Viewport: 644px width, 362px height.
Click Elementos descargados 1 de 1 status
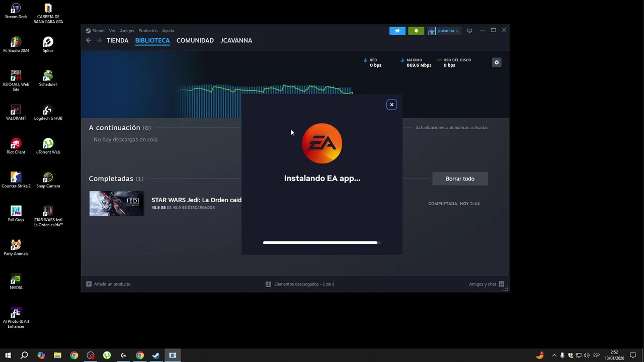tap(300, 284)
